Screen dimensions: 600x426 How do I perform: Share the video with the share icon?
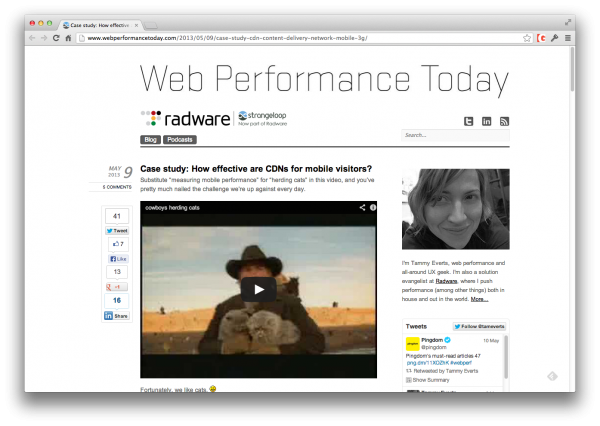(362, 207)
